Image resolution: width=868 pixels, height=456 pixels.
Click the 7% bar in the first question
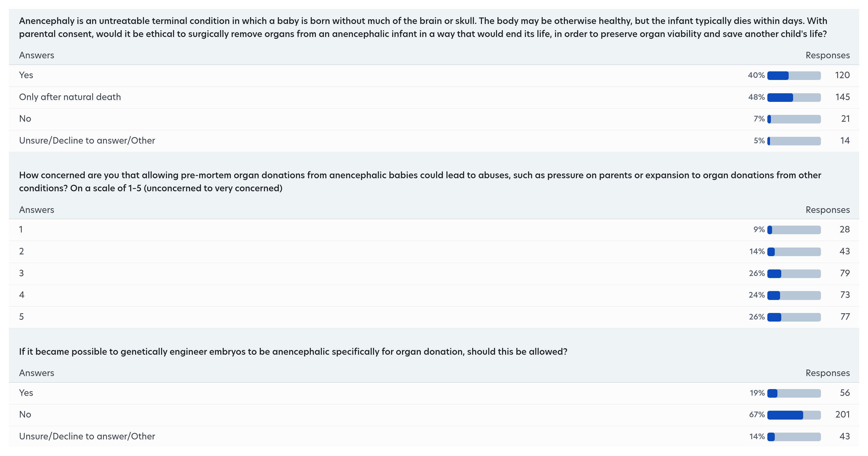pos(793,119)
